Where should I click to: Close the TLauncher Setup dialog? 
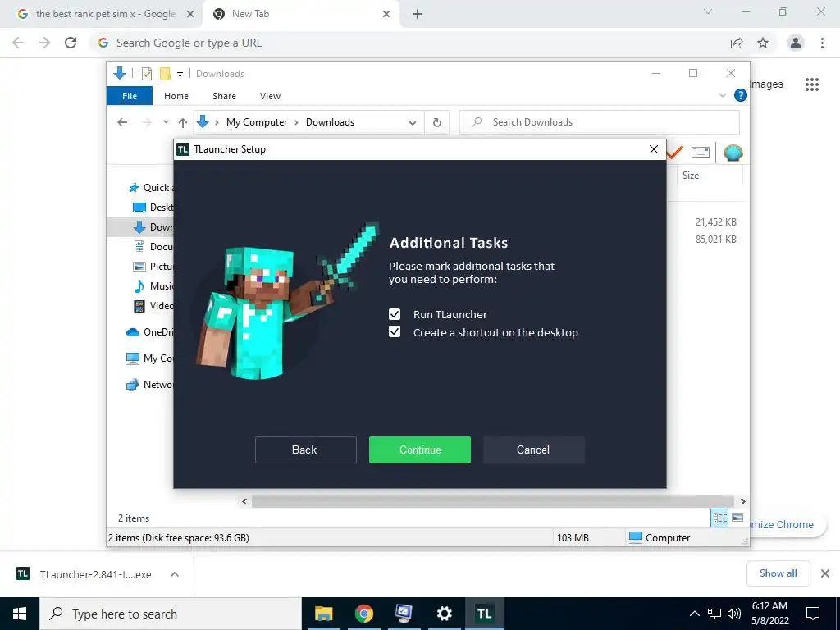click(654, 149)
